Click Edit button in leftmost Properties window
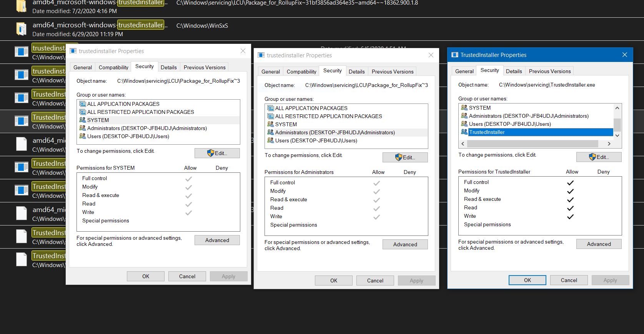This screenshot has width=644, height=334. (x=217, y=153)
